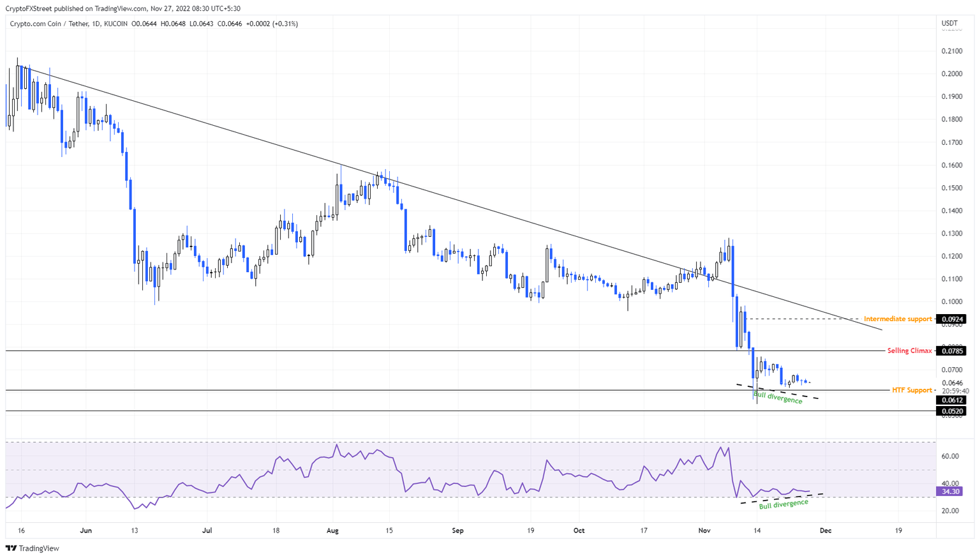Viewport: 980px width, 558px height.
Task: Click the TradingView logo icon
Action: coord(11,548)
